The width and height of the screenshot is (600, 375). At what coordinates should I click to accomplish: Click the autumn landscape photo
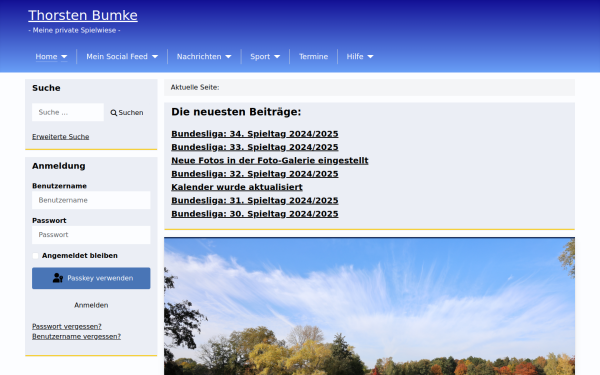coord(369,306)
